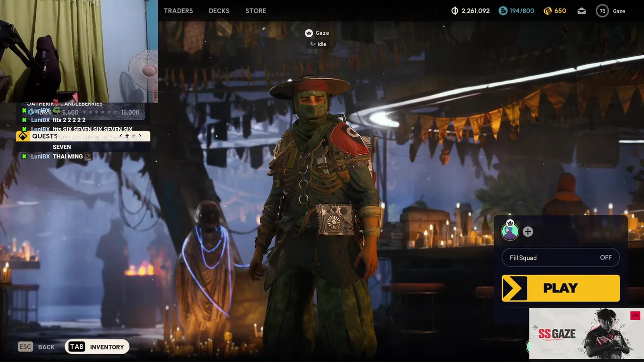
Task: Click the ESC BACK button
Action: (x=36, y=347)
